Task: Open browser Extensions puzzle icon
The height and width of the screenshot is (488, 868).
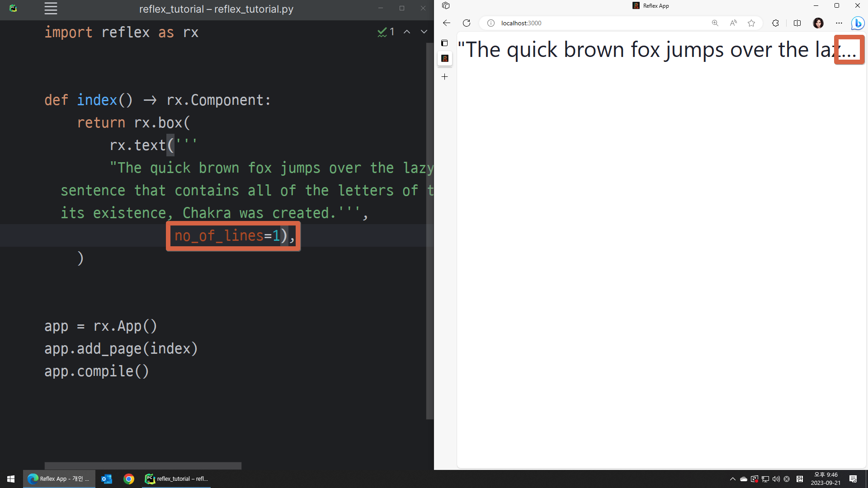Action: point(776,23)
